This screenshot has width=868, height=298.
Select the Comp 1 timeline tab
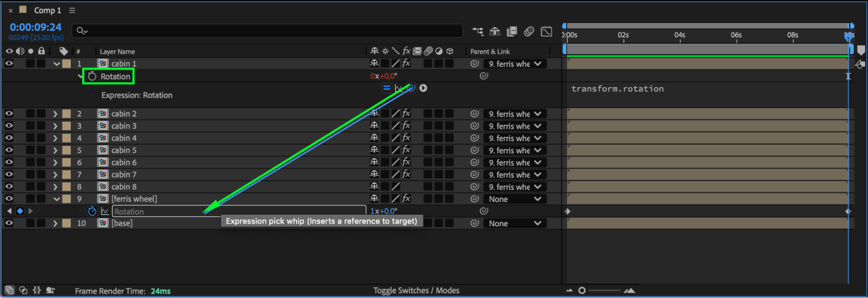point(47,10)
